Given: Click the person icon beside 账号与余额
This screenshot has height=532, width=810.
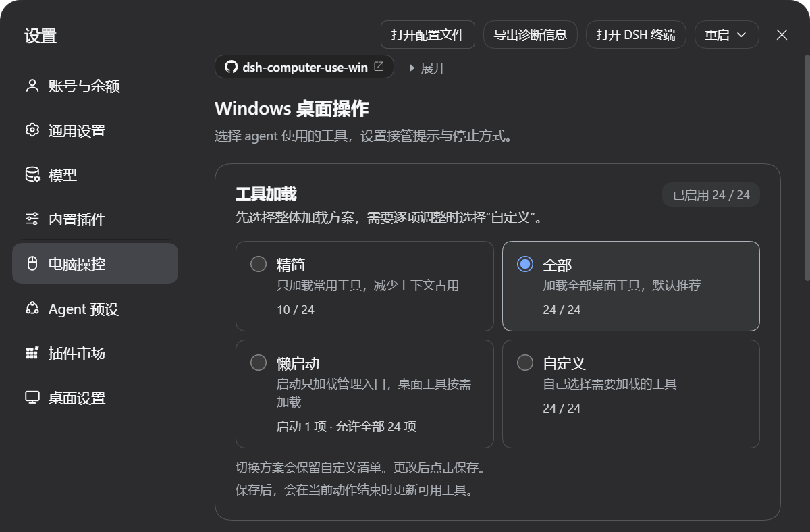Looking at the screenshot, I should (32, 86).
